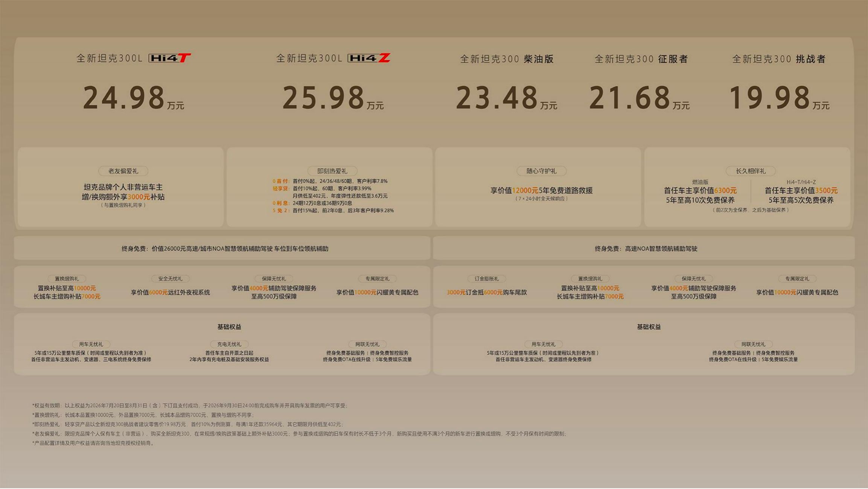Click the *产品配置详情 footnote line

click(x=93, y=443)
